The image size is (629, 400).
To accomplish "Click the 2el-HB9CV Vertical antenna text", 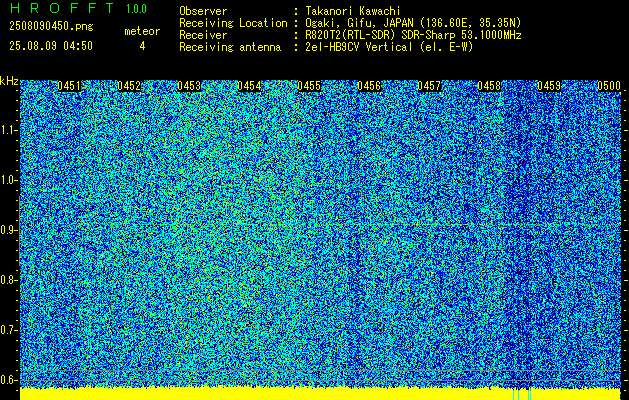I will (x=389, y=47).
